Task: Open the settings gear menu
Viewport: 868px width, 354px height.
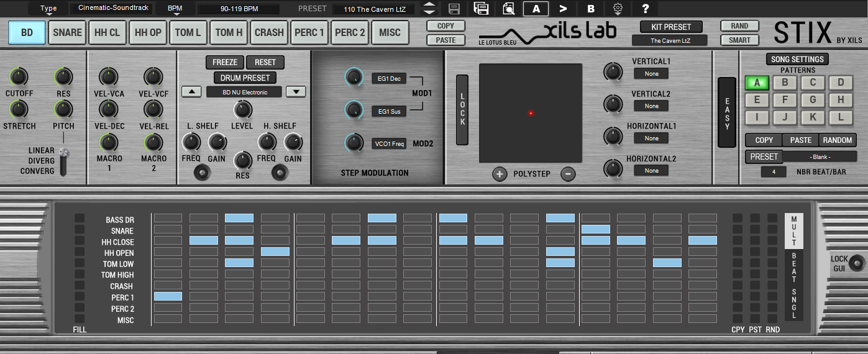Action: tap(618, 9)
